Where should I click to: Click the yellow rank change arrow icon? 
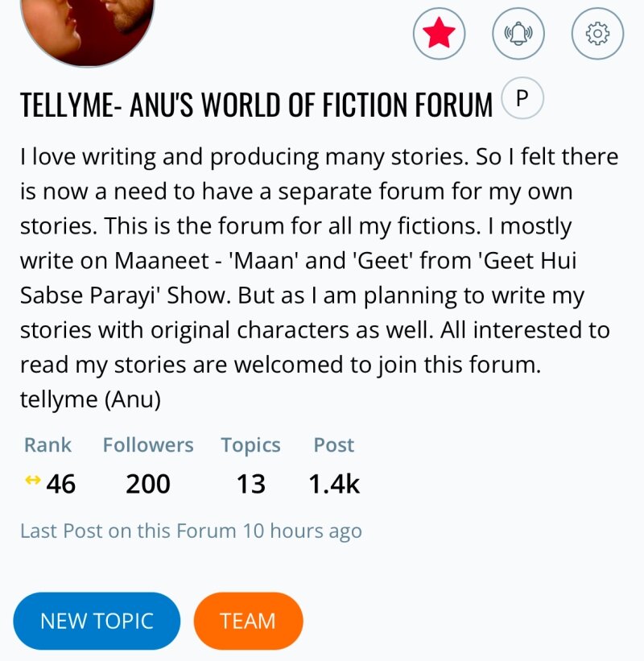coord(32,481)
